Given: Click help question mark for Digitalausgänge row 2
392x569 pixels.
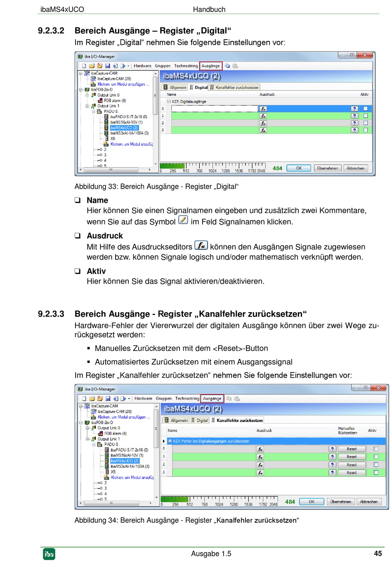Looking at the screenshot, I should pyautogui.click(x=354, y=123).
